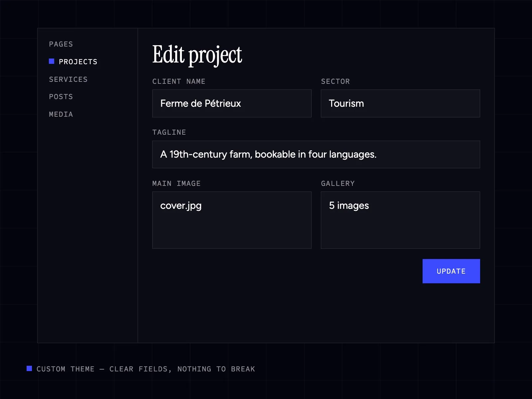This screenshot has width=532, height=399.
Task: Open the Posts sidebar item
Action: point(61,97)
